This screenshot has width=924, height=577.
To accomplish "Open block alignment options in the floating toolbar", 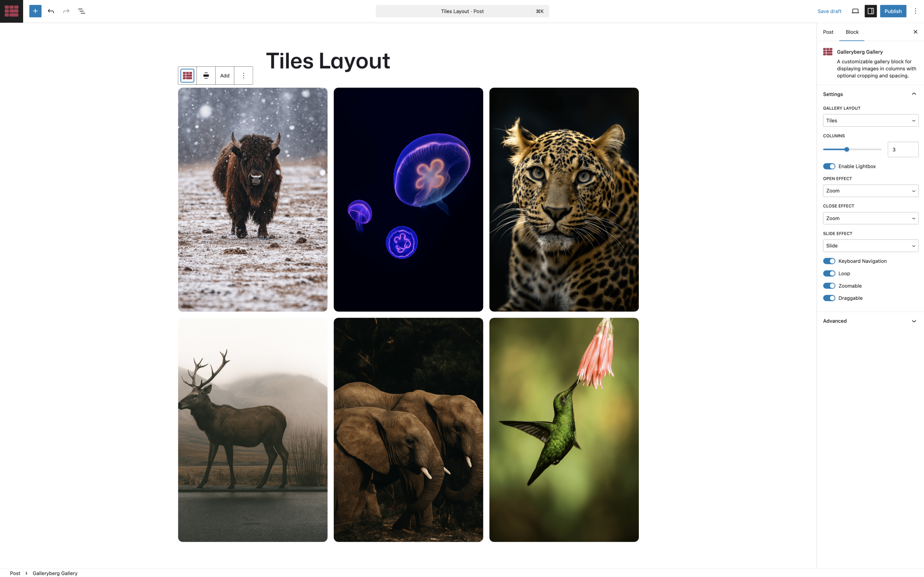I will point(206,75).
